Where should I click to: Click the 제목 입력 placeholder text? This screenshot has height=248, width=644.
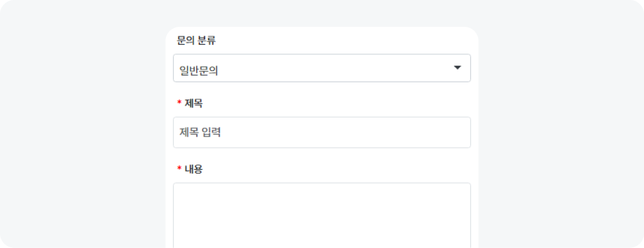coord(200,132)
